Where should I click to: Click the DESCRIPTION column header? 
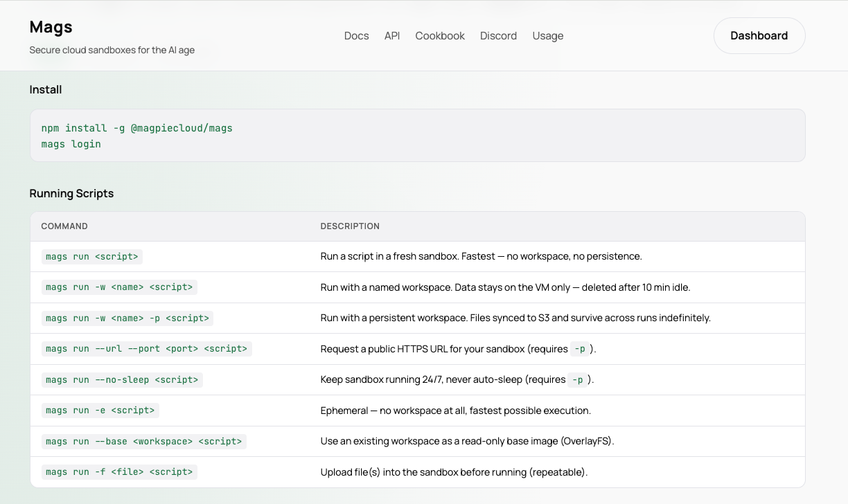click(x=350, y=226)
